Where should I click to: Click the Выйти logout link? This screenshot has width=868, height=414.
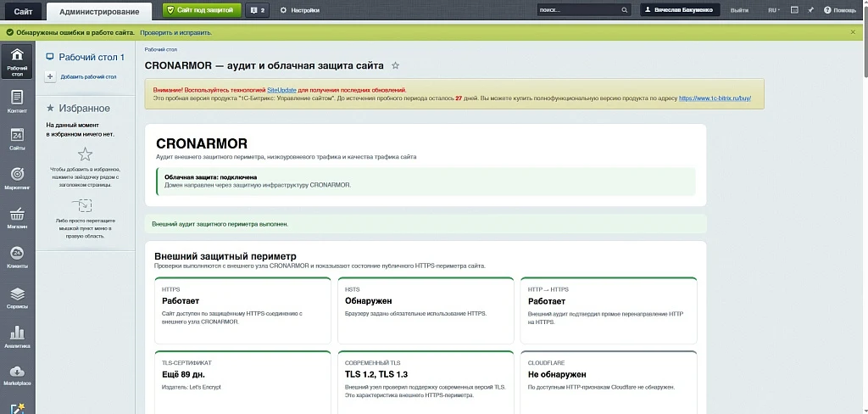click(739, 10)
